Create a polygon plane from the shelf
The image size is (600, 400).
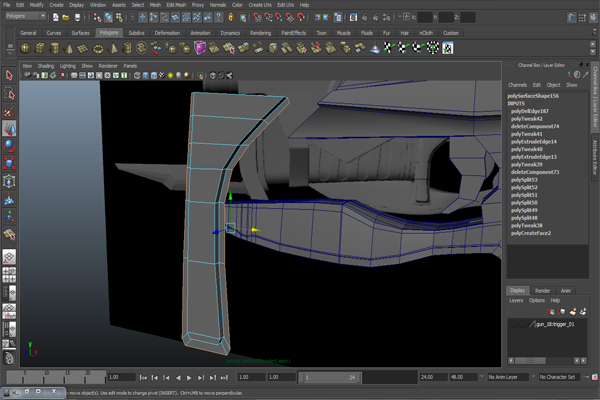[83, 48]
